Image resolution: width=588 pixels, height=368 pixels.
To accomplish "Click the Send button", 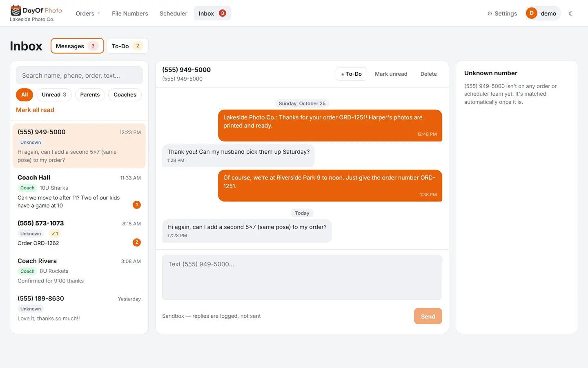I will coord(428,316).
